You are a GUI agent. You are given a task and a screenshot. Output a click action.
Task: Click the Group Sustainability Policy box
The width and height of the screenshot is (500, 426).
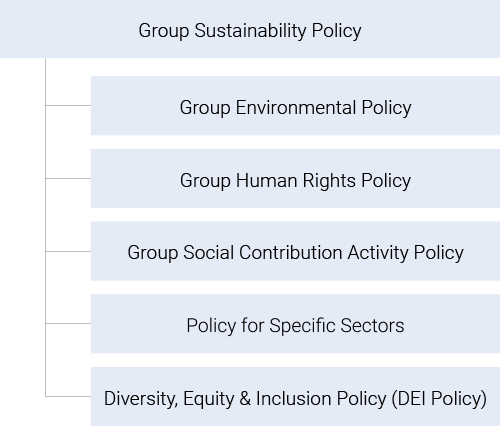pos(250,29)
